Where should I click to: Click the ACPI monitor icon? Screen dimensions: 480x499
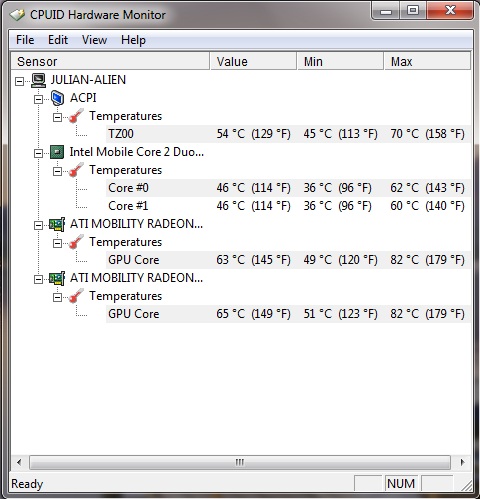tap(57, 98)
